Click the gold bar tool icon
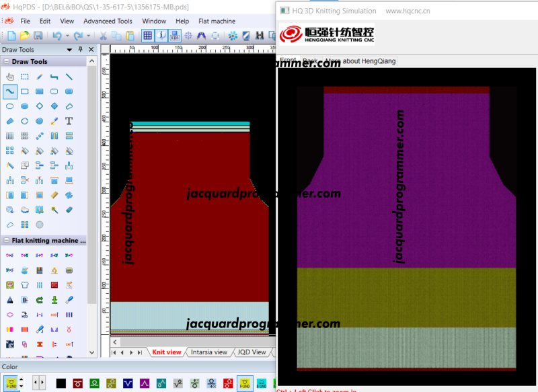Viewport: 538px width, 392px height. click(x=54, y=195)
